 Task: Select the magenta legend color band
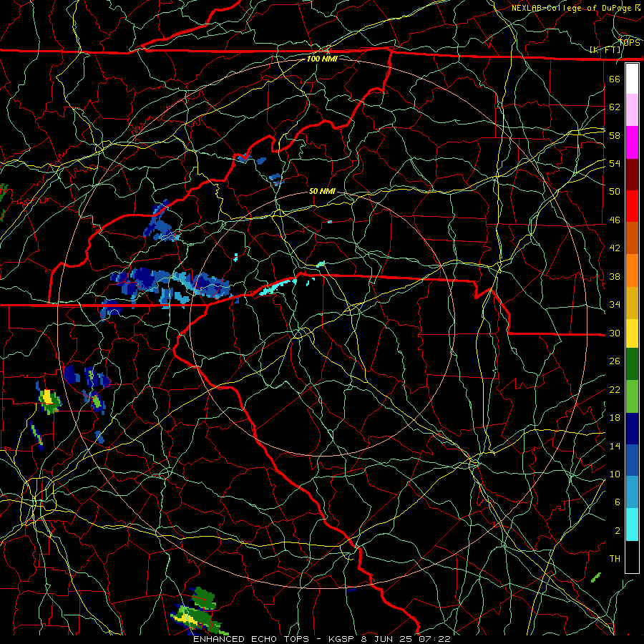pos(632,142)
